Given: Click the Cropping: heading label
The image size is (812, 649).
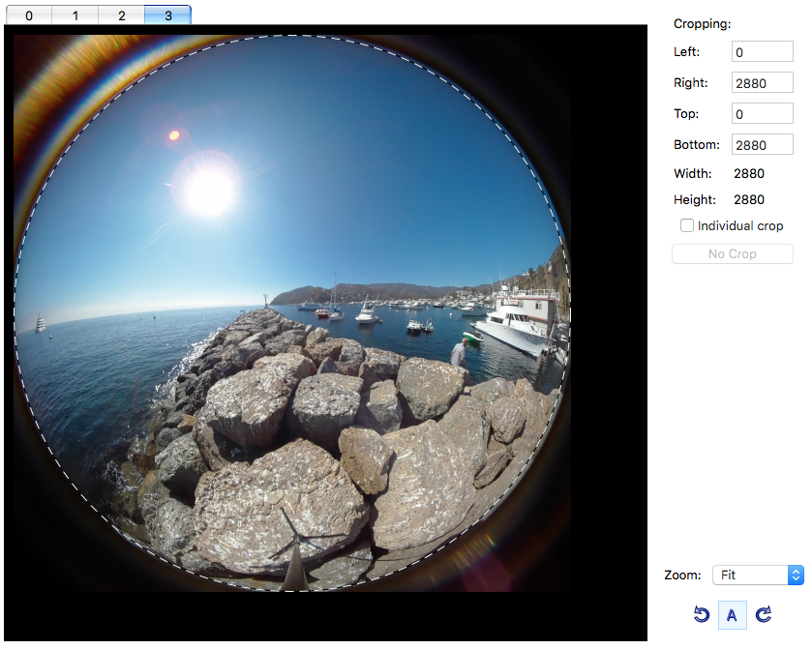Looking at the screenshot, I should (x=703, y=24).
